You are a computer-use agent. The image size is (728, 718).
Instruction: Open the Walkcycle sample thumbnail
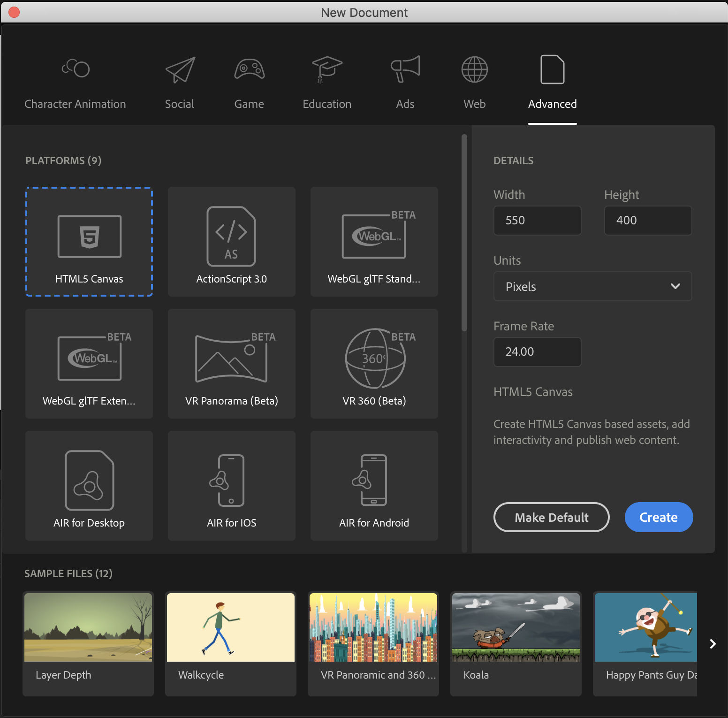(231, 627)
